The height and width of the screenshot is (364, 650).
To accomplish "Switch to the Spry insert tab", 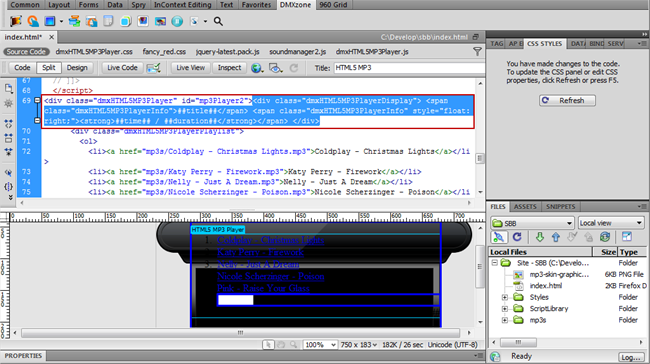I will click(x=138, y=5).
